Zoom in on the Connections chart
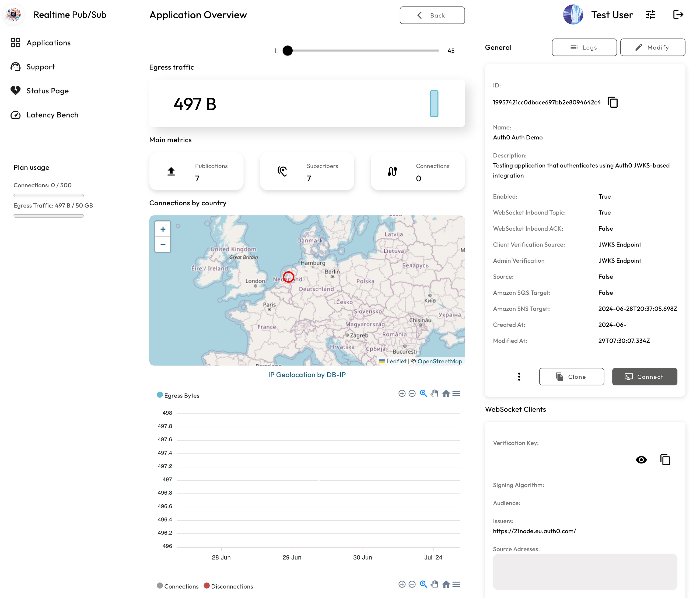The height and width of the screenshot is (598, 700). coord(402,584)
